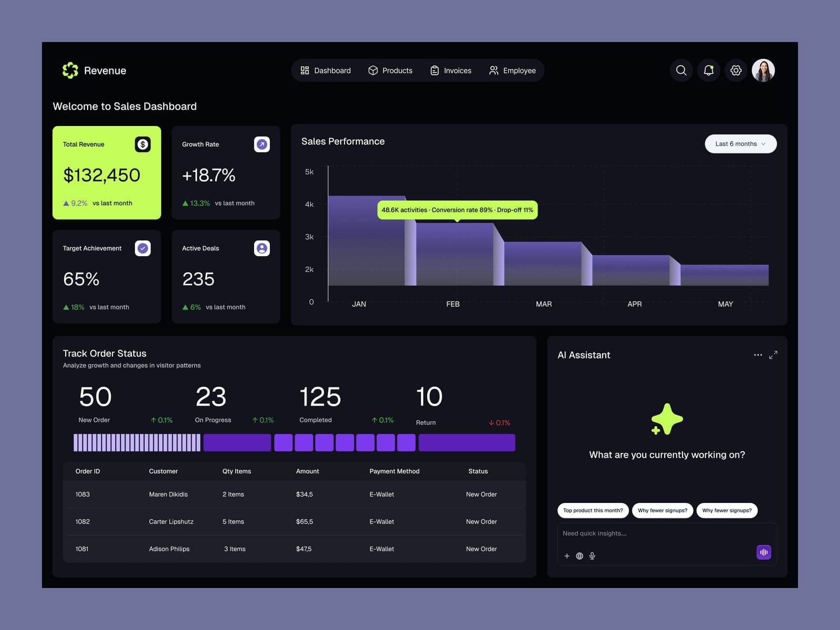The width and height of the screenshot is (840, 630).
Task: Click the green sparkle AI icon
Action: tap(667, 419)
